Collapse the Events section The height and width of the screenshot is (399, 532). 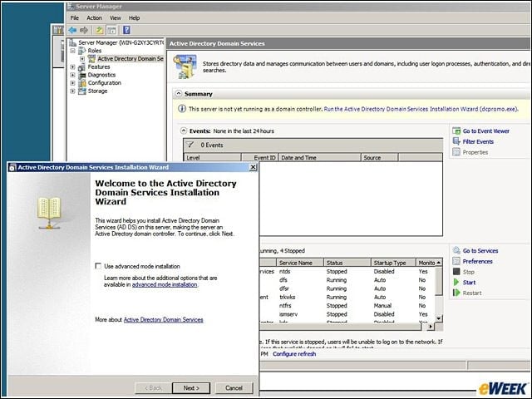pos(184,131)
